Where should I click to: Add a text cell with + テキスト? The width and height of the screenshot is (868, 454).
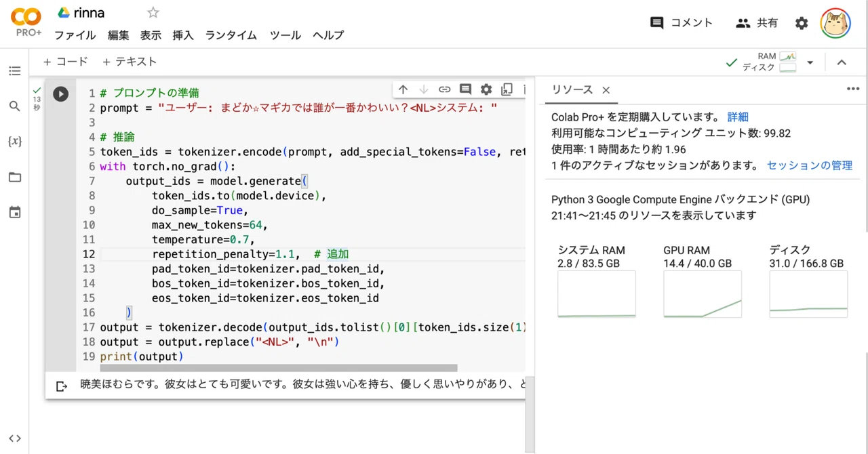click(130, 62)
